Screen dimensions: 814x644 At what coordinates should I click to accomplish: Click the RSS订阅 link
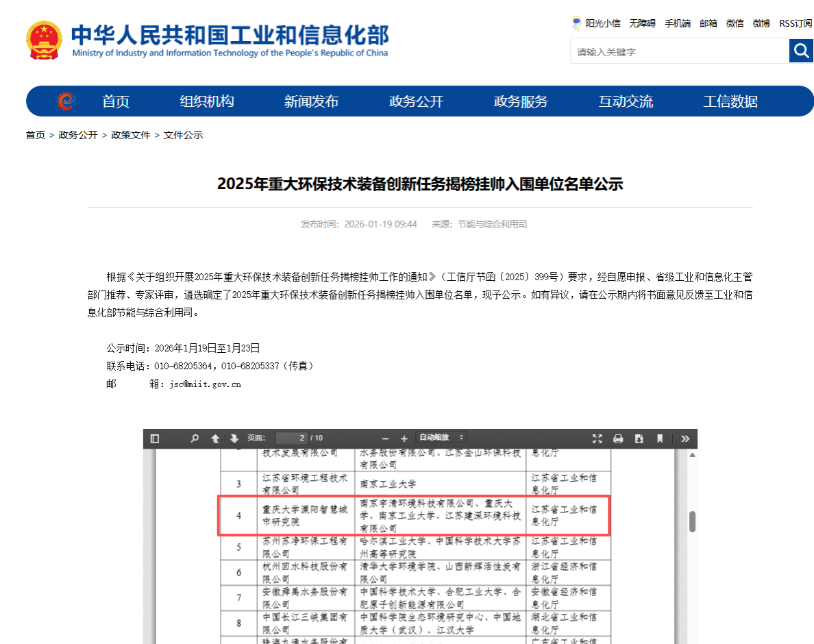coord(794,23)
